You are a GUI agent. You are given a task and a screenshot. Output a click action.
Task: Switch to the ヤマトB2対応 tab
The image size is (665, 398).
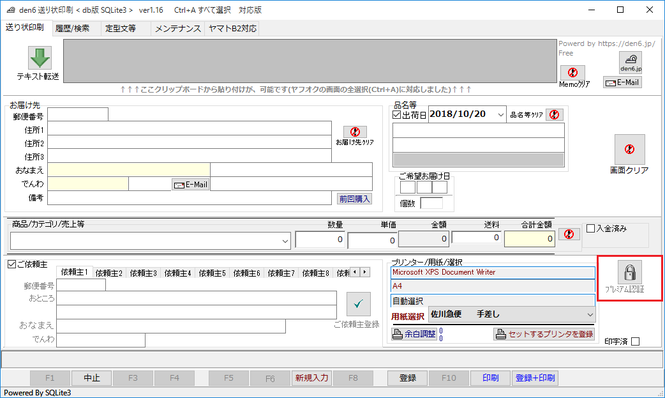[x=232, y=28]
